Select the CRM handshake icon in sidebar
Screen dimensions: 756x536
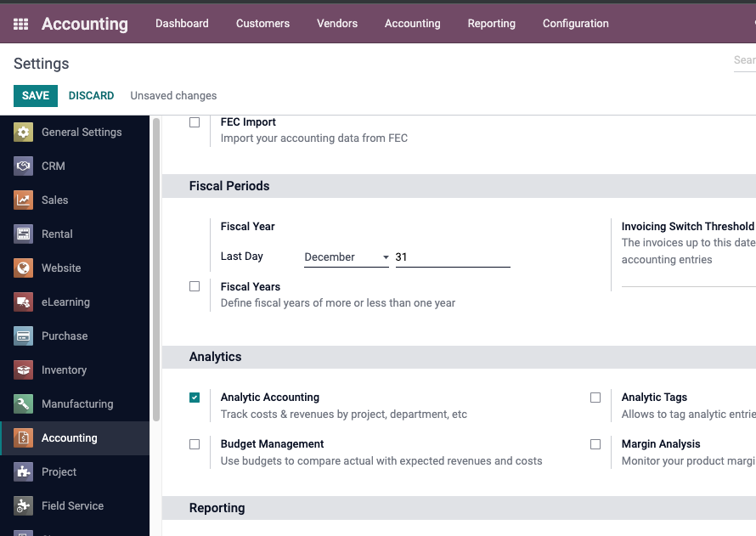[24, 166]
